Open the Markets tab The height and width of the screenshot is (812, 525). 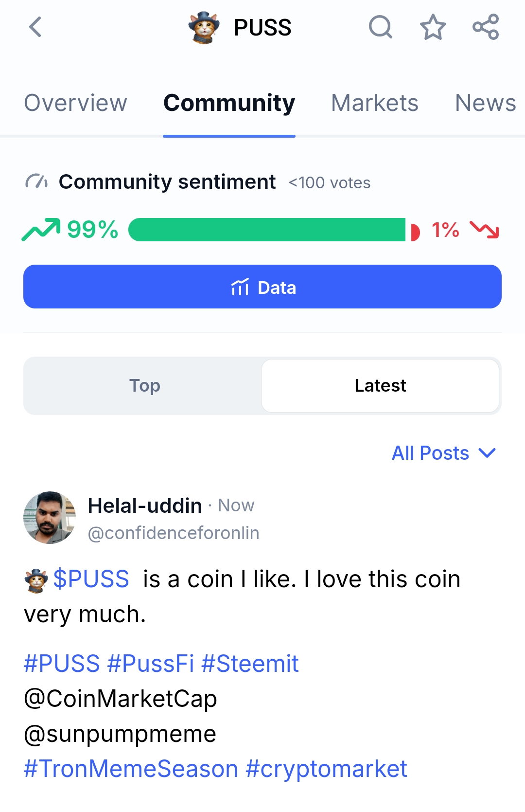click(x=374, y=103)
